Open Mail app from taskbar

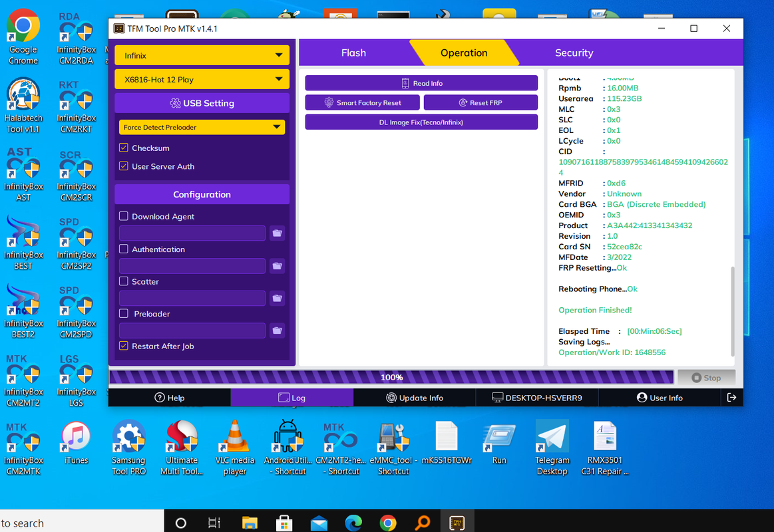(319, 522)
